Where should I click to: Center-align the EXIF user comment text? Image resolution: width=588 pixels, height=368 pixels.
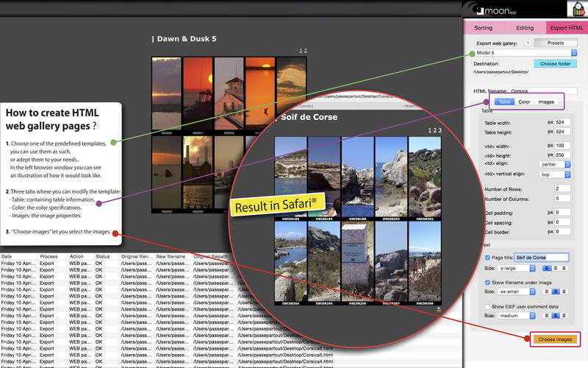tap(556, 316)
